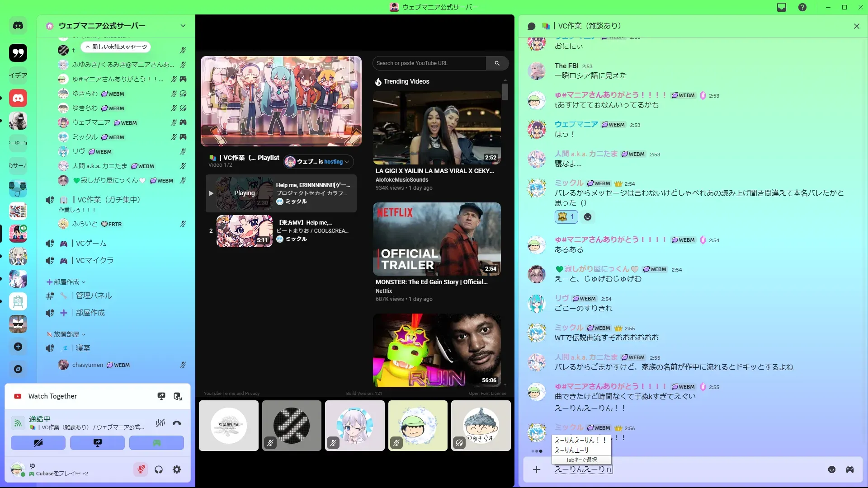The image size is (868, 488).
Task: Jump to 新しい未読メッセージ
Action: (116, 47)
